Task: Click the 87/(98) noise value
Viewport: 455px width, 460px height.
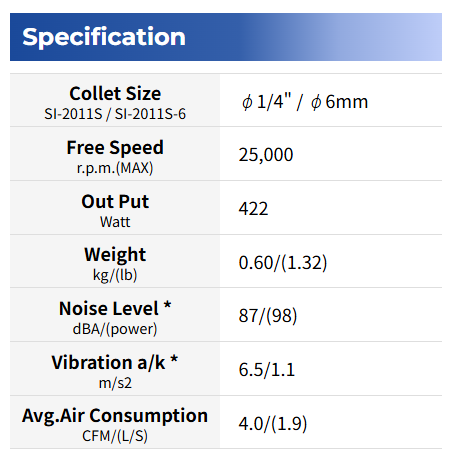Action: 268,316
